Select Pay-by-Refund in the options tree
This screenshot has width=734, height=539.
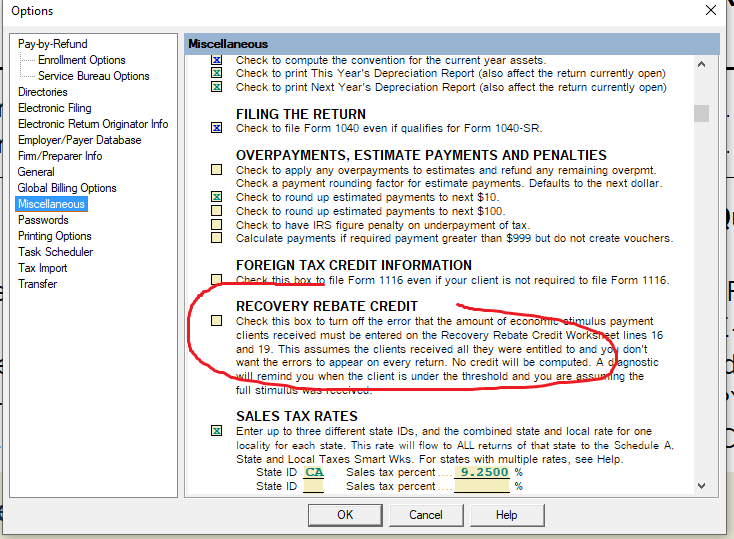point(52,44)
